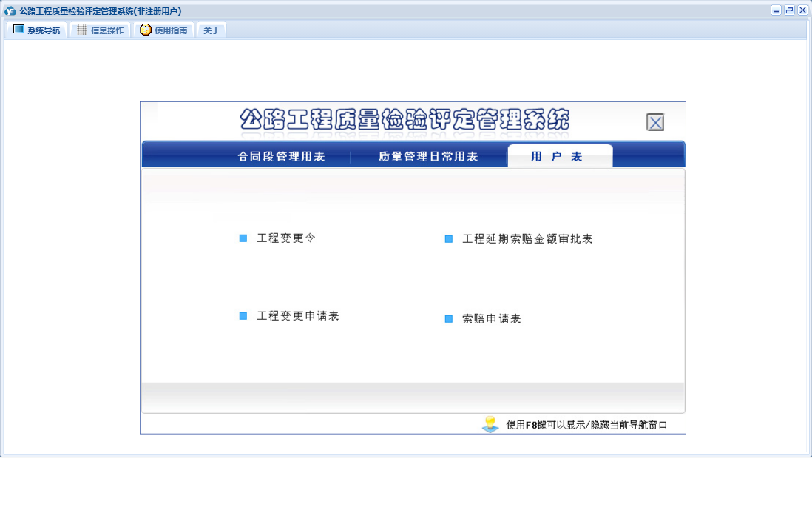Click the blue square beside 索赔申请表
812x530 pixels.
(449, 319)
